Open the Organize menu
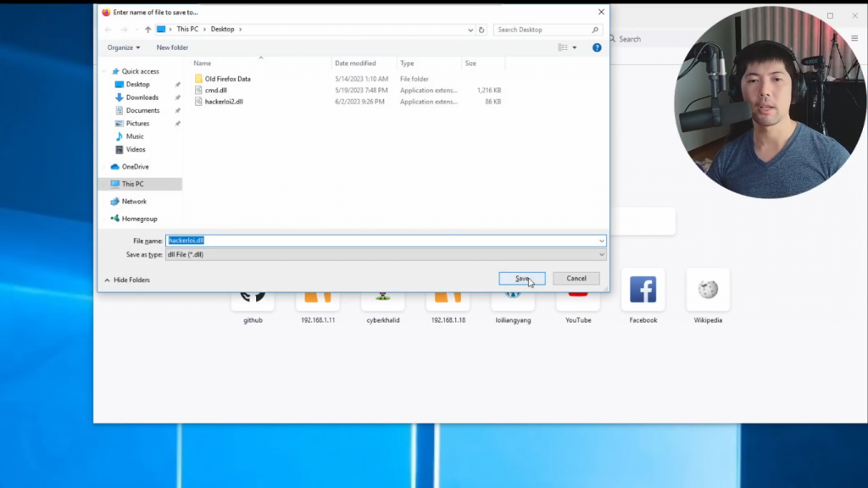 click(x=124, y=47)
